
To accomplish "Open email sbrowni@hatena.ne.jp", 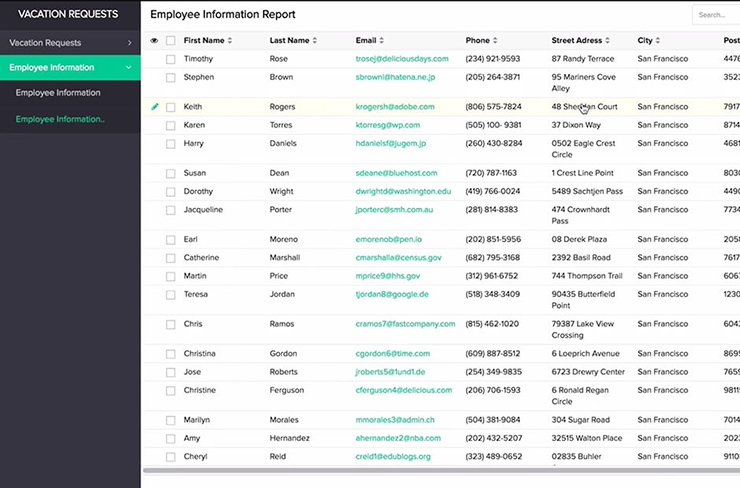I will [395, 77].
